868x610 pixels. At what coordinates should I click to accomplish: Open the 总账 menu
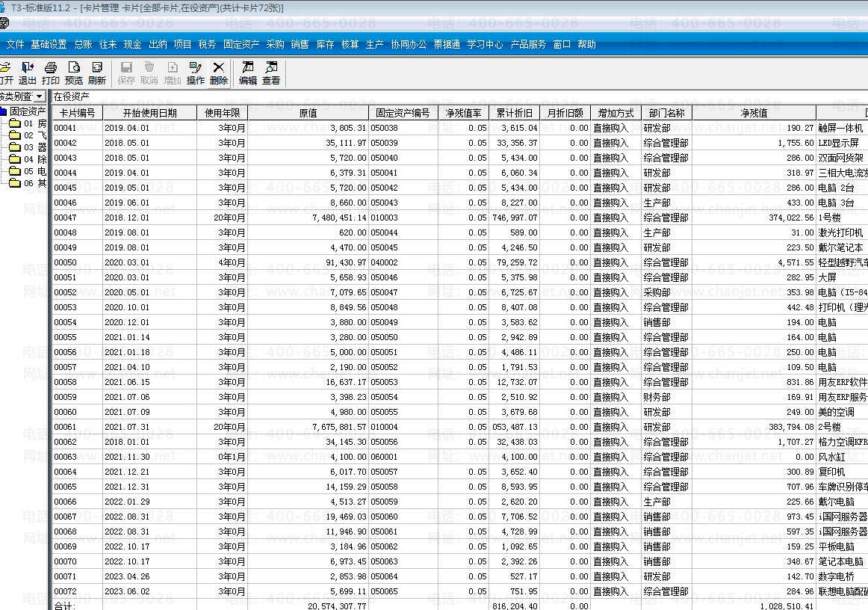[x=83, y=44]
